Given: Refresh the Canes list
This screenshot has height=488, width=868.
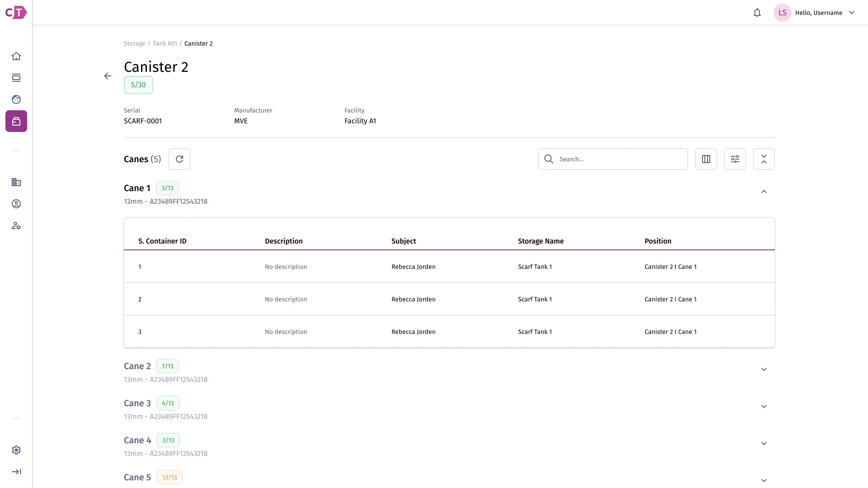Looking at the screenshot, I should [179, 159].
